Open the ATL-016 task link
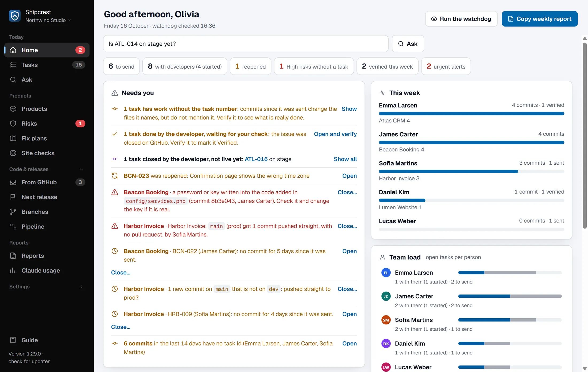The height and width of the screenshot is (372, 588). tap(256, 159)
